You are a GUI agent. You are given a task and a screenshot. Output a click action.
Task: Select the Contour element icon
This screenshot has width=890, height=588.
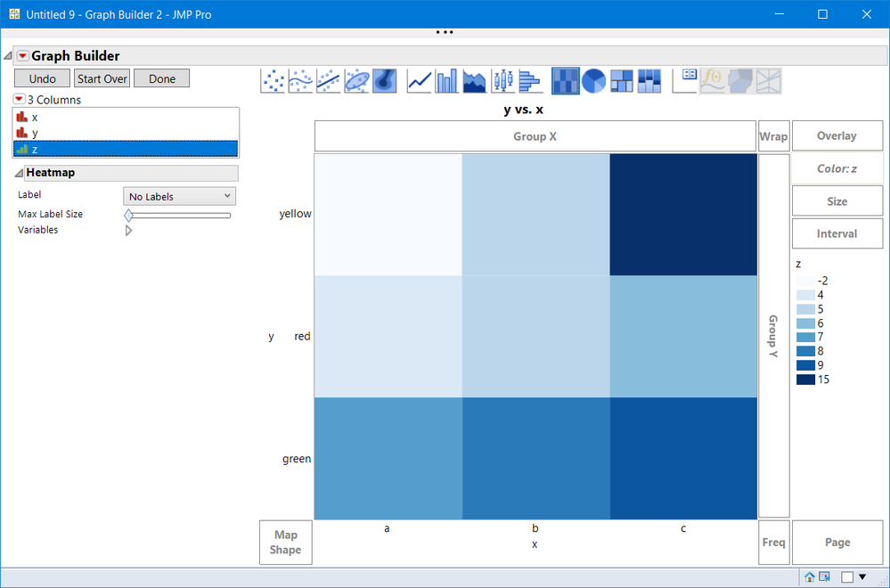pos(384,80)
